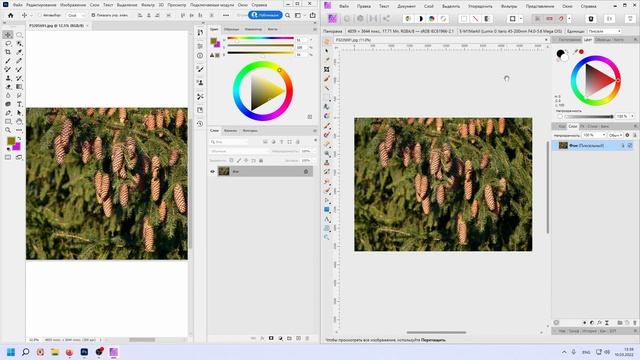Delete layer trash icon in Photoshop Layers panel
This screenshot has height=360, width=640.
point(307,338)
